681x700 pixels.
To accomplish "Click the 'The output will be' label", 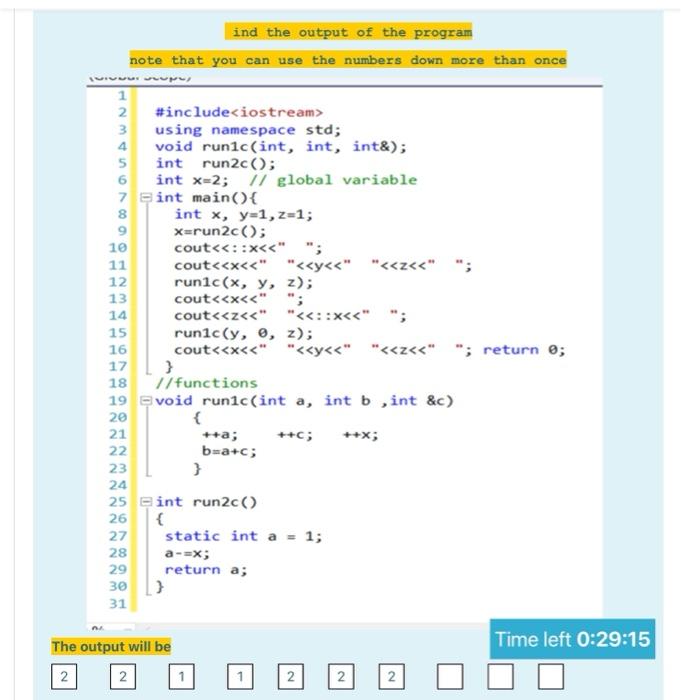I will pos(111,646).
